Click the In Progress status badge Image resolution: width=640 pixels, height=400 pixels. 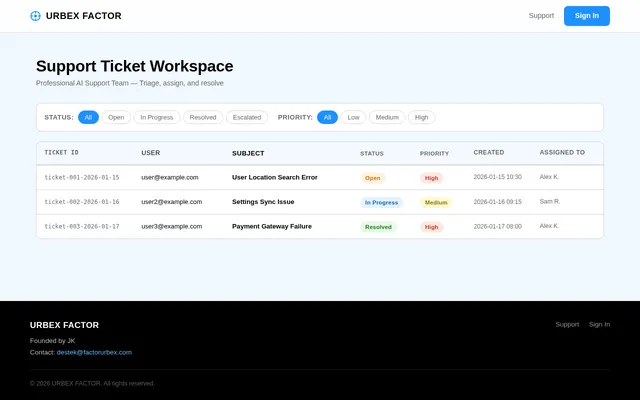point(381,202)
